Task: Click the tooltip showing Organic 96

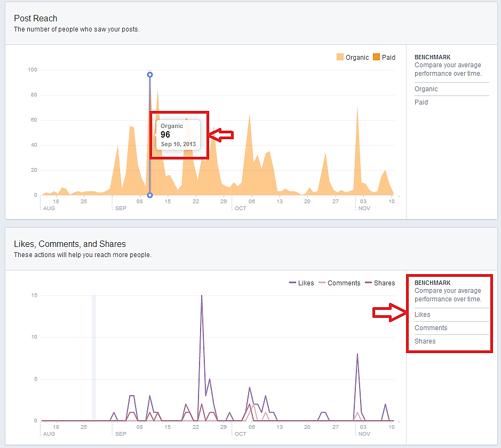Action: coord(179,134)
